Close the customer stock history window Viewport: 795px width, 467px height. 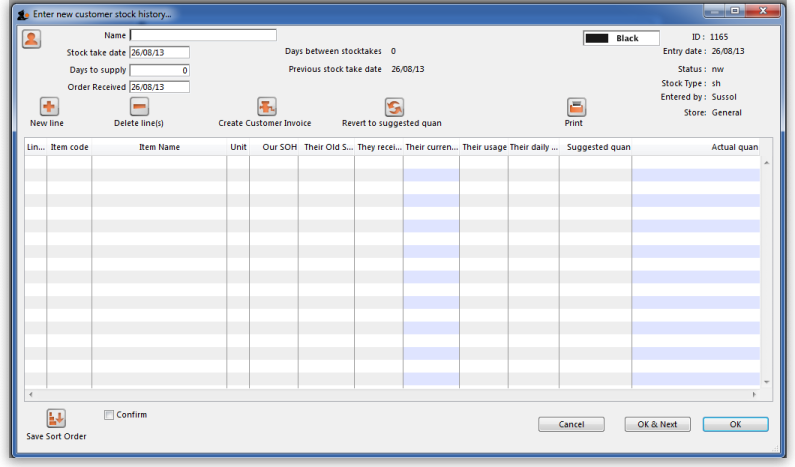click(763, 11)
